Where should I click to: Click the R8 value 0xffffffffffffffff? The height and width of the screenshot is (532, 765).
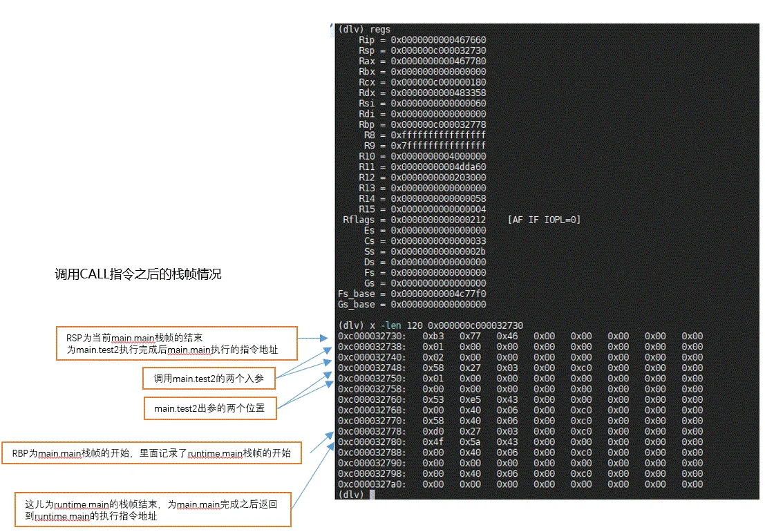(438, 135)
